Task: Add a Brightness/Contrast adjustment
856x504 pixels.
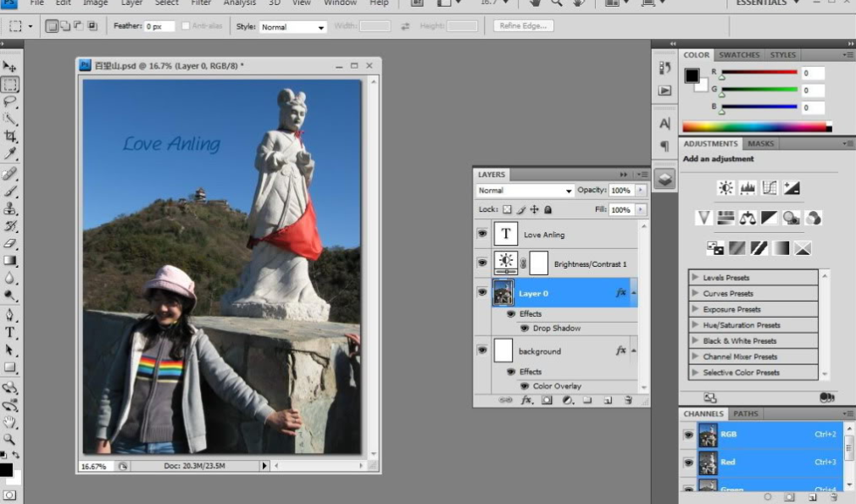Action: [725, 188]
